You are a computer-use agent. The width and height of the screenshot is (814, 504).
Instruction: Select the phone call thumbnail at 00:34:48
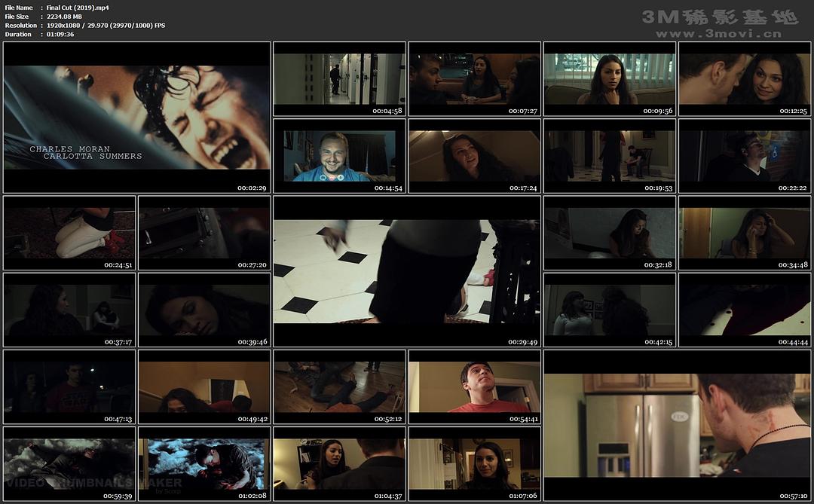pyautogui.click(x=745, y=233)
